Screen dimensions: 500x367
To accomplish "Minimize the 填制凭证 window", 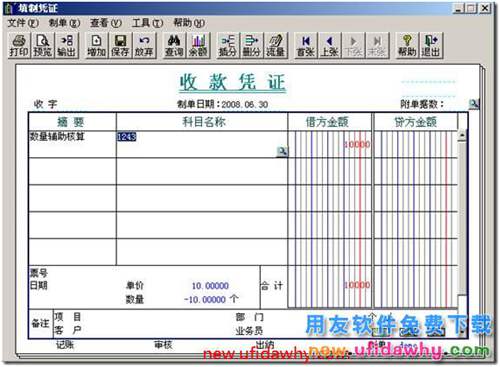I will click(459, 8).
